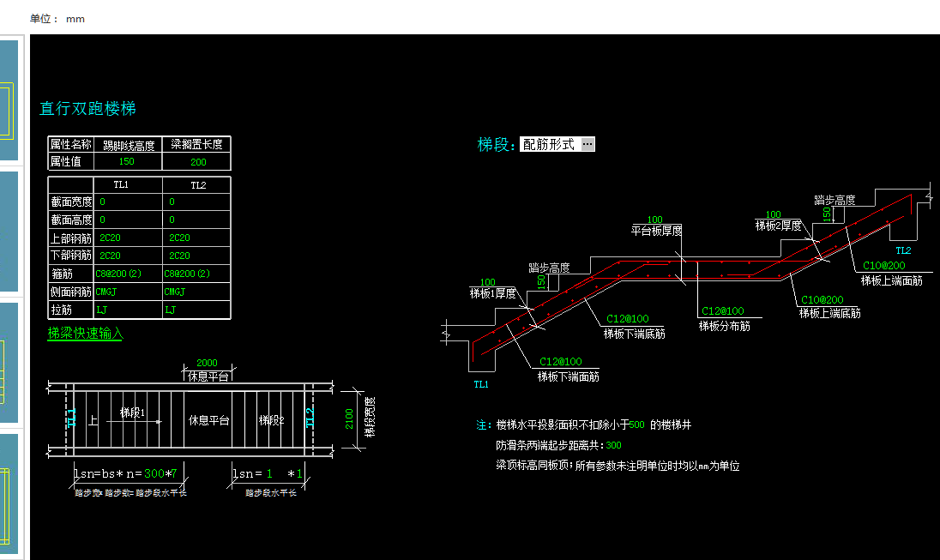Edit TL2 箍筋 value C8@200(2)
Viewport: 940px width, 560px height.
pos(187,274)
